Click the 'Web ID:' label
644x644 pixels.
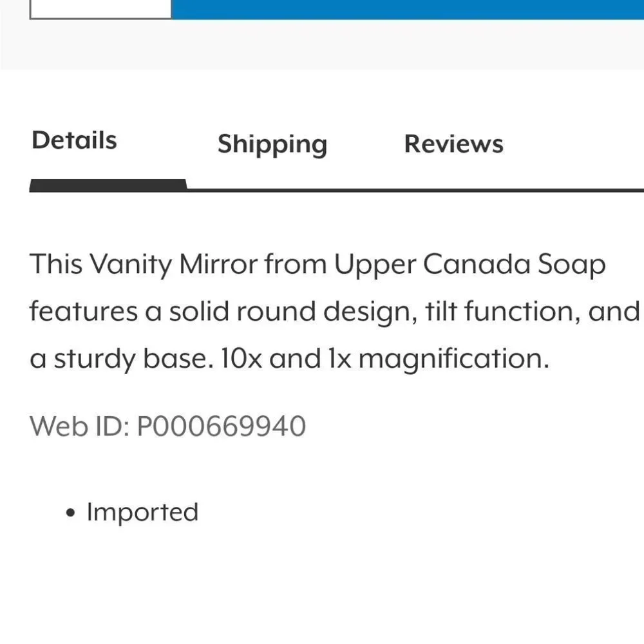pos(80,426)
